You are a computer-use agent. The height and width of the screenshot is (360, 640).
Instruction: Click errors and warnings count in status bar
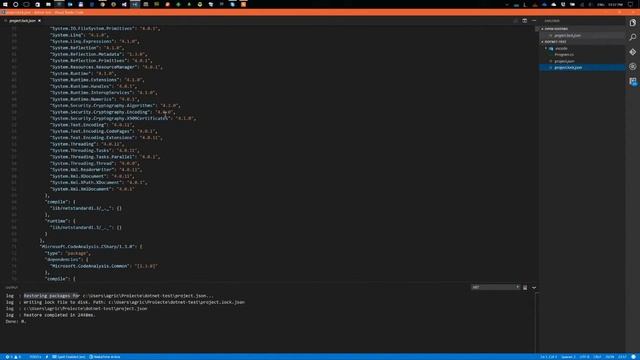pos(13,357)
